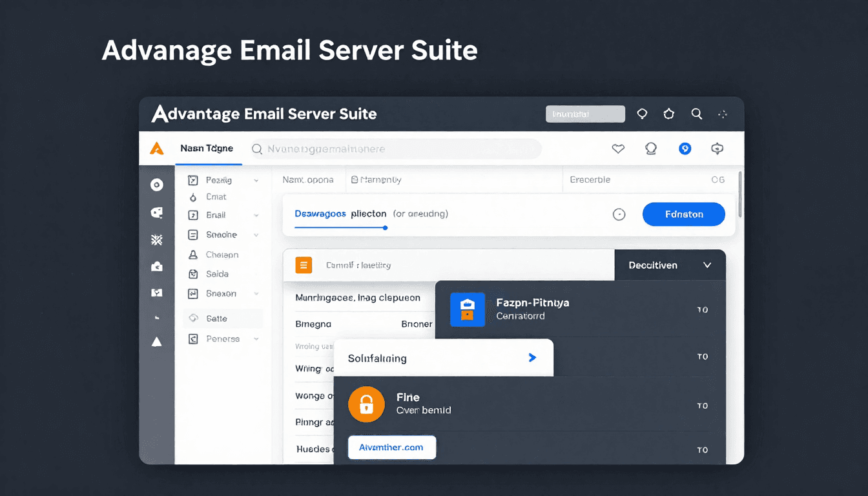Open the shield icon next to the search

[x=668, y=114]
